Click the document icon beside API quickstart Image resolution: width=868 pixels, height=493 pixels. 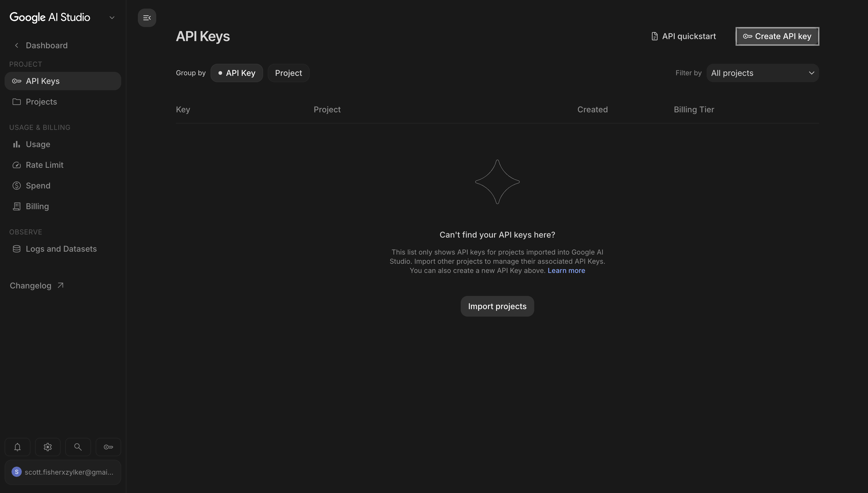[655, 36]
